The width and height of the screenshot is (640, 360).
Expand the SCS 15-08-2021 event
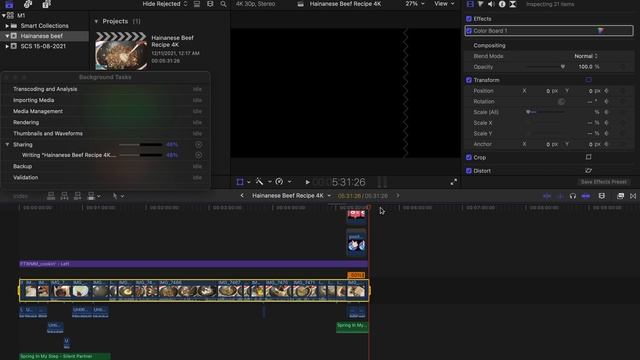[7, 46]
